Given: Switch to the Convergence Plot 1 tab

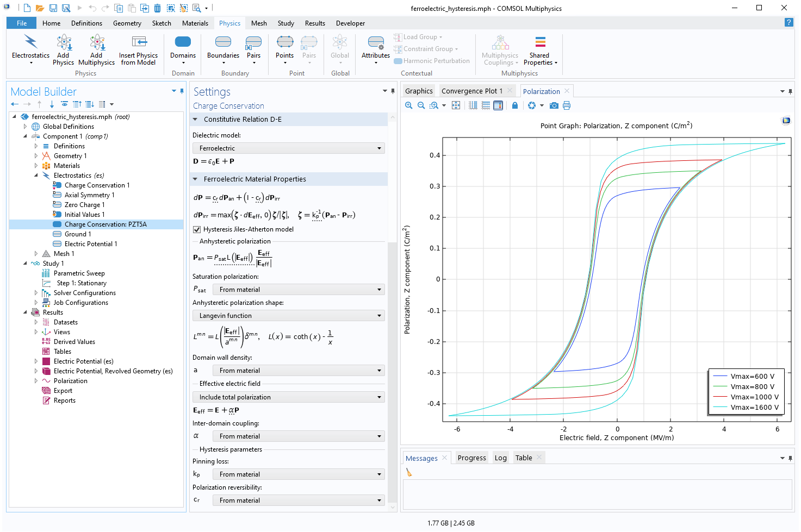Looking at the screenshot, I should point(471,91).
